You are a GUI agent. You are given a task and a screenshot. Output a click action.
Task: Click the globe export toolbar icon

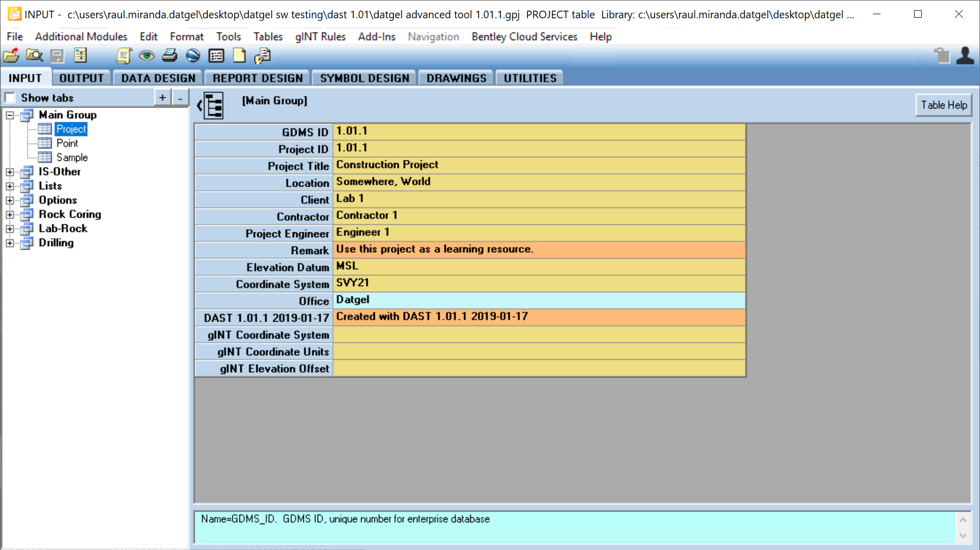tap(193, 56)
